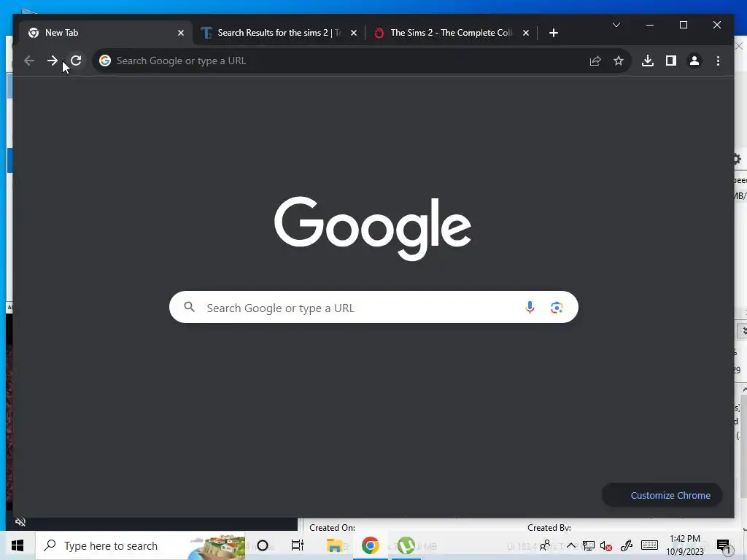The height and width of the screenshot is (560, 747).
Task: Maximize the Chrome window
Action: tap(683, 25)
